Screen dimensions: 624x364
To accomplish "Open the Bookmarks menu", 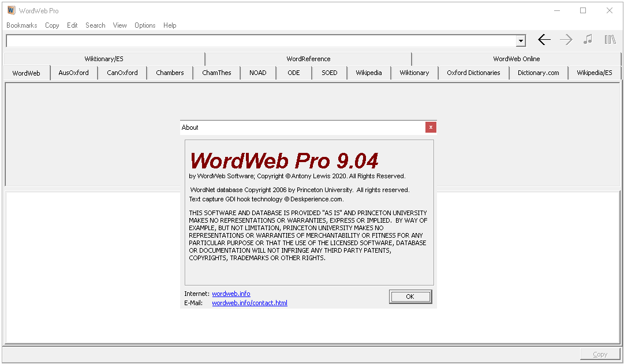I will (22, 25).
